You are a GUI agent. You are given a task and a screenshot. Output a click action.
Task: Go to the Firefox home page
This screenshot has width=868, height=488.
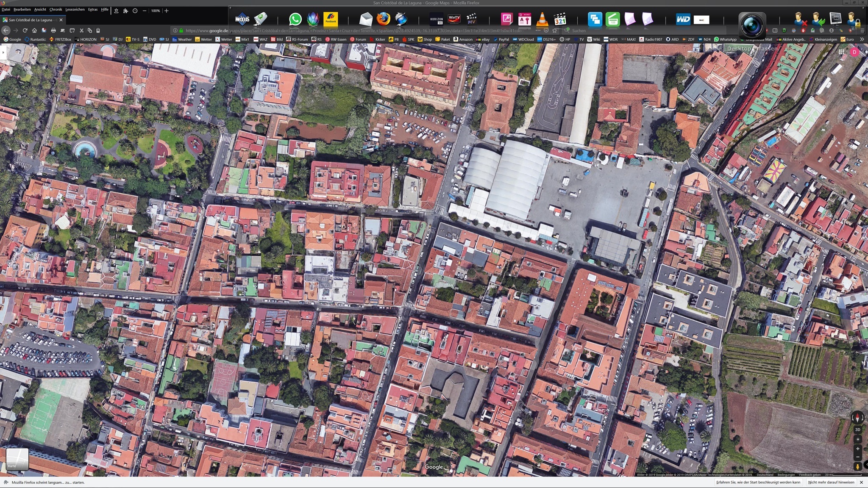[x=34, y=30]
